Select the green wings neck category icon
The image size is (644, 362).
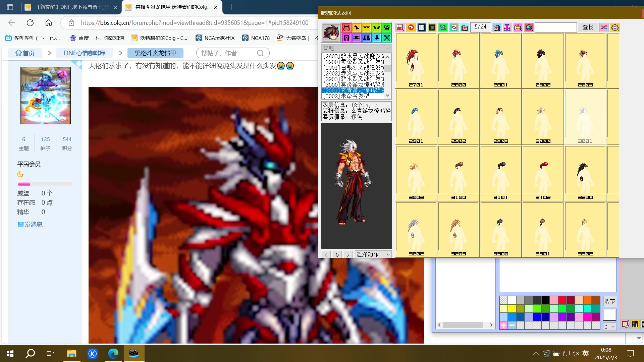pyautogui.click(x=377, y=27)
